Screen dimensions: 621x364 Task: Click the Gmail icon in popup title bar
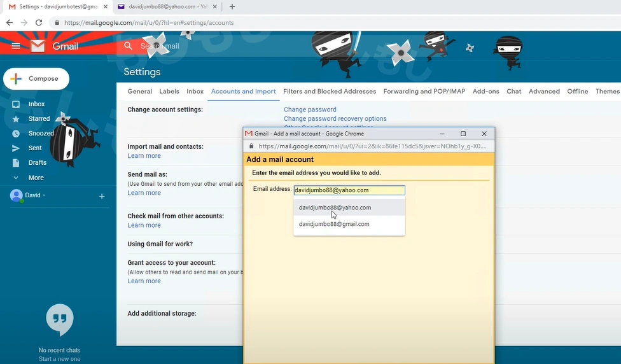[x=249, y=134]
